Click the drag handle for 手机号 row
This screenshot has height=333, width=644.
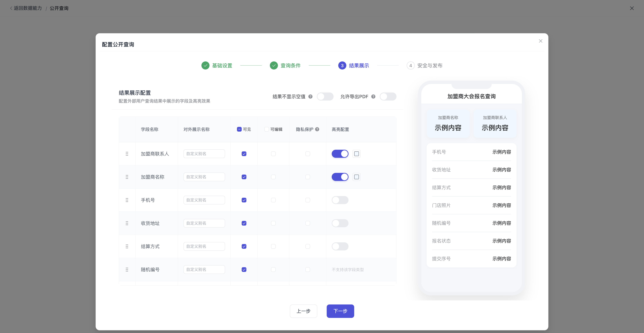pos(127,200)
